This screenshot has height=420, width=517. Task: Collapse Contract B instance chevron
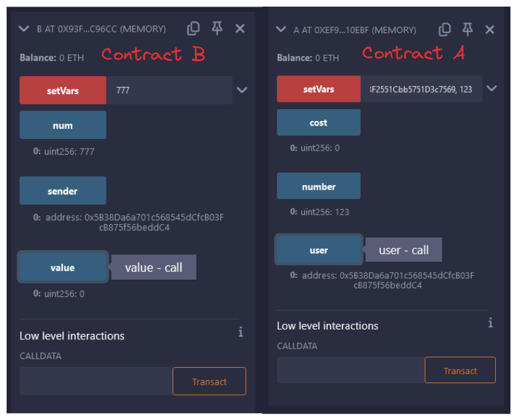pyautogui.click(x=24, y=28)
